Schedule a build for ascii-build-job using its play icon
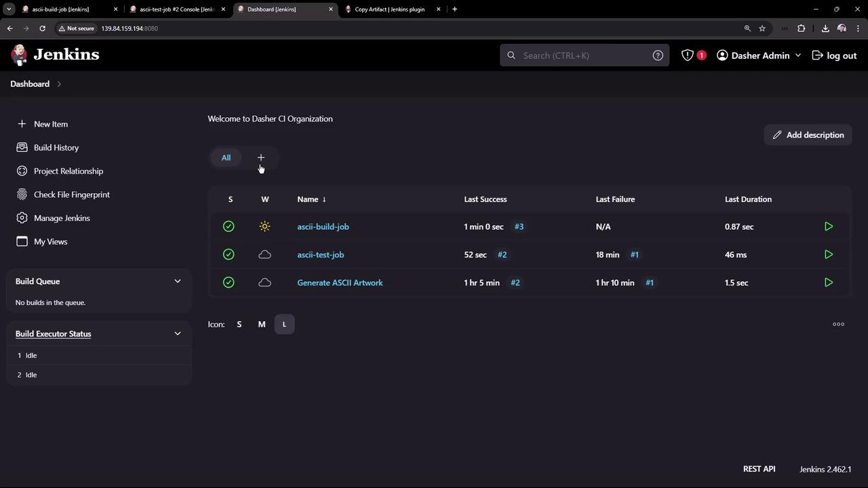Image resolution: width=868 pixels, height=488 pixels. (829, 226)
